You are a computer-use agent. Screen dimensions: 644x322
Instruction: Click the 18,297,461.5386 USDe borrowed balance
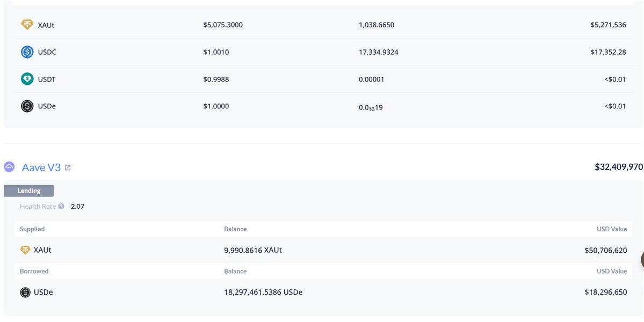click(x=263, y=292)
